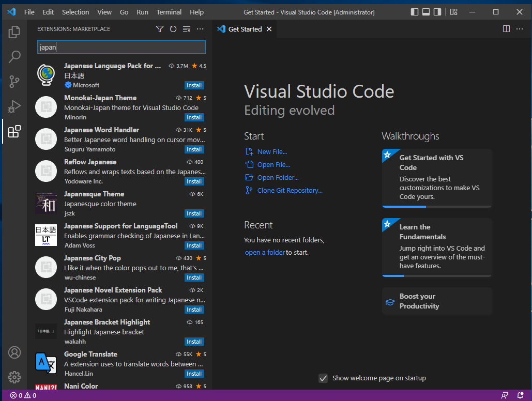Screen dimensions: 532x401
Task: Open the Run and Debug view
Action: [14, 106]
